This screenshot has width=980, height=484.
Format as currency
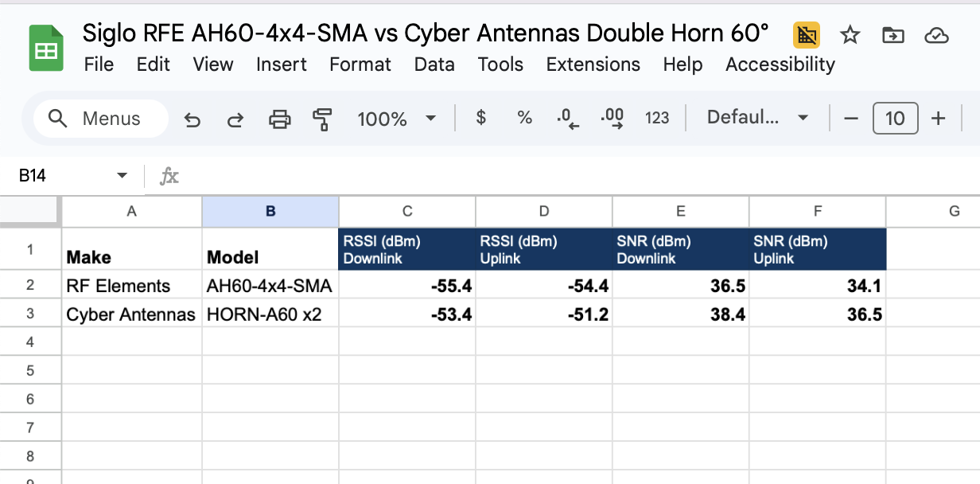coord(480,119)
